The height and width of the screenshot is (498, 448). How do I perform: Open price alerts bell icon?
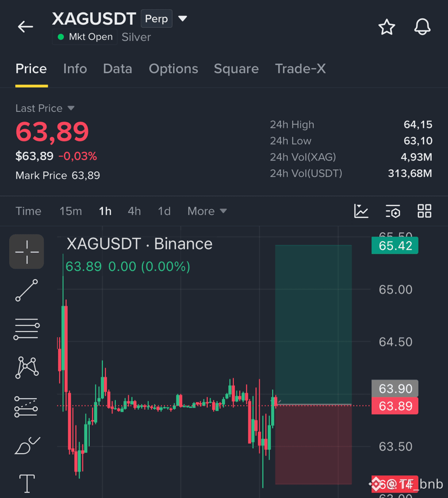pyautogui.click(x=422, y=27)
